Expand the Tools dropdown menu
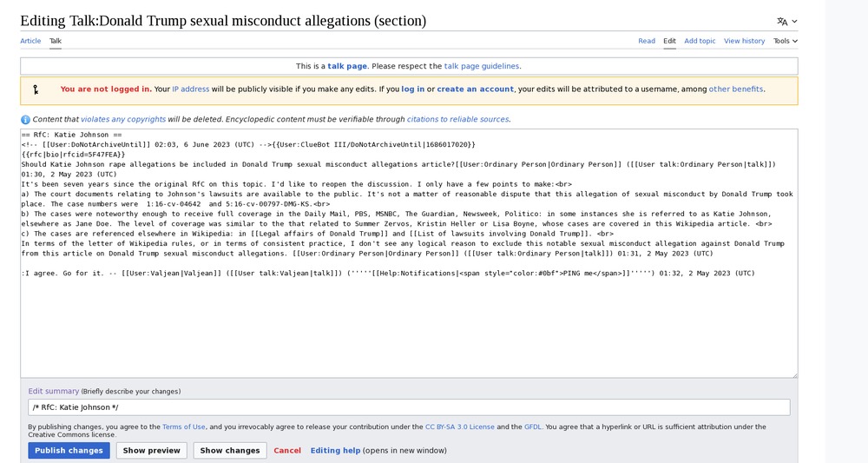 (x=785, y=41)
